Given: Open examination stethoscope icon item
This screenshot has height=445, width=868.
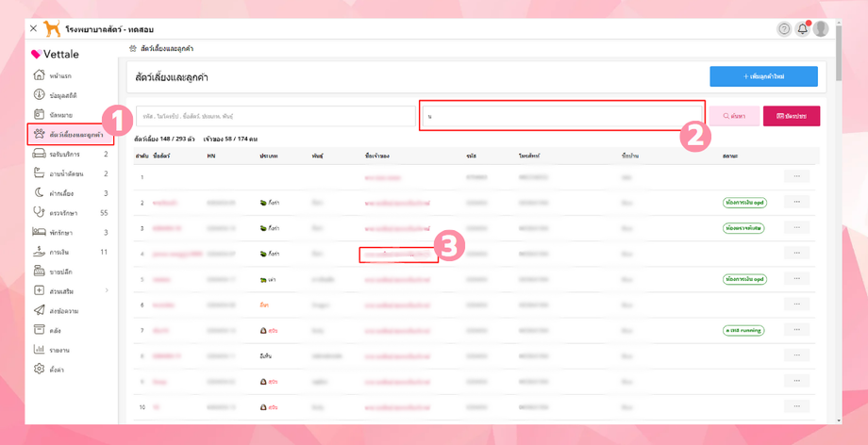Looking at the screenshot, I should click(x=39, y=212).
